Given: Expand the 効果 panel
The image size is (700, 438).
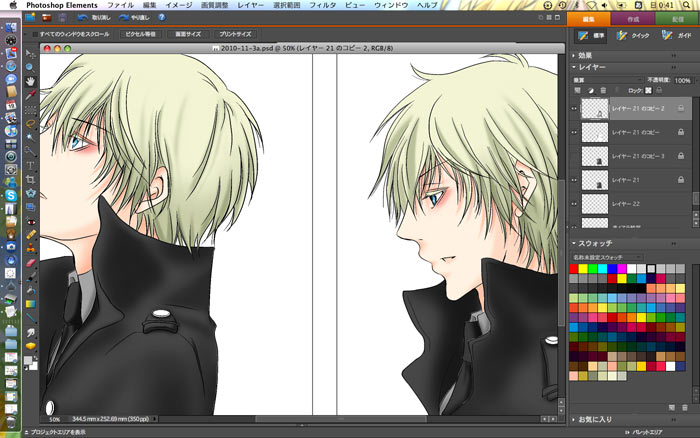Looking at the screenshot, I should click(x=574, y=56).
